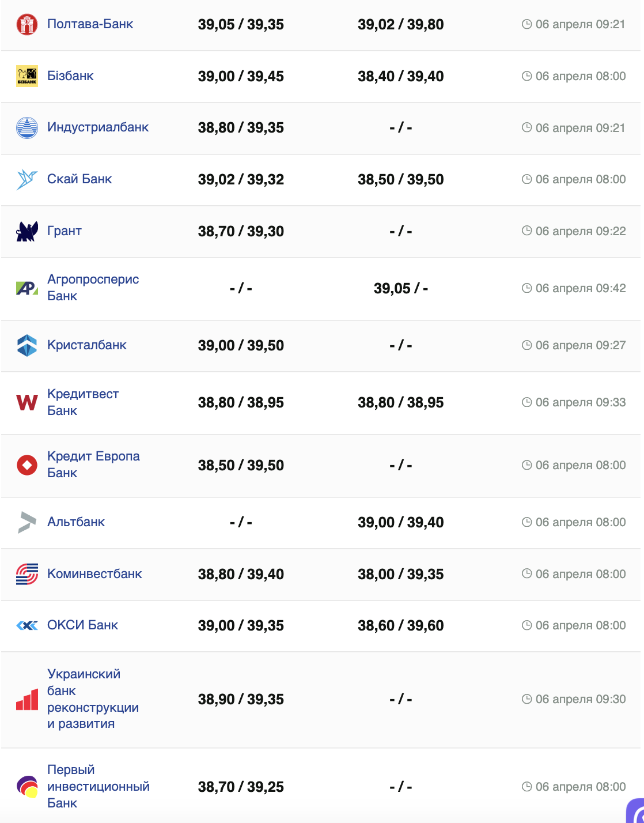Click the Индустриалбанк round blue logo
Image resolution: width=644 pixels, height=823 pixels.
[26, 127]
